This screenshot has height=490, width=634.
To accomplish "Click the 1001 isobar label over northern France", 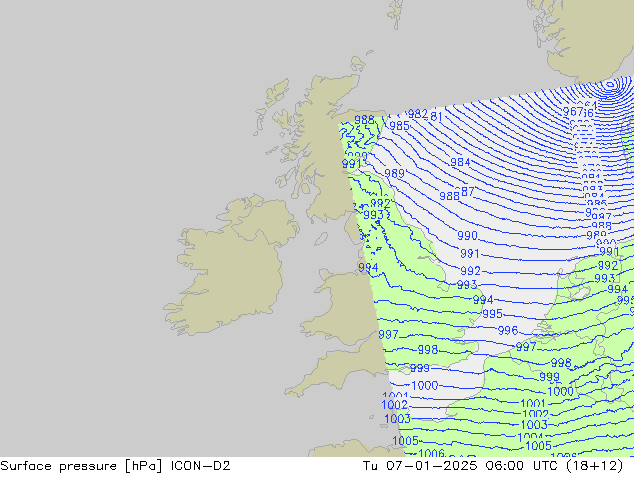I will coord(533,403).
